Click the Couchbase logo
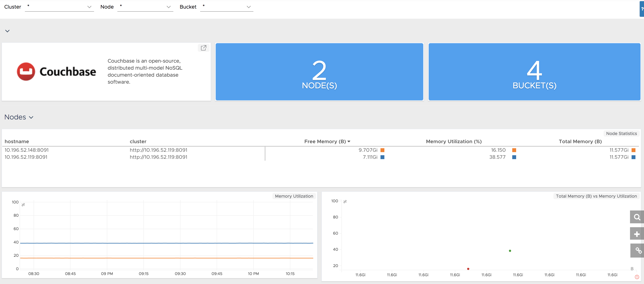The image size is (644, 284). 56,72
